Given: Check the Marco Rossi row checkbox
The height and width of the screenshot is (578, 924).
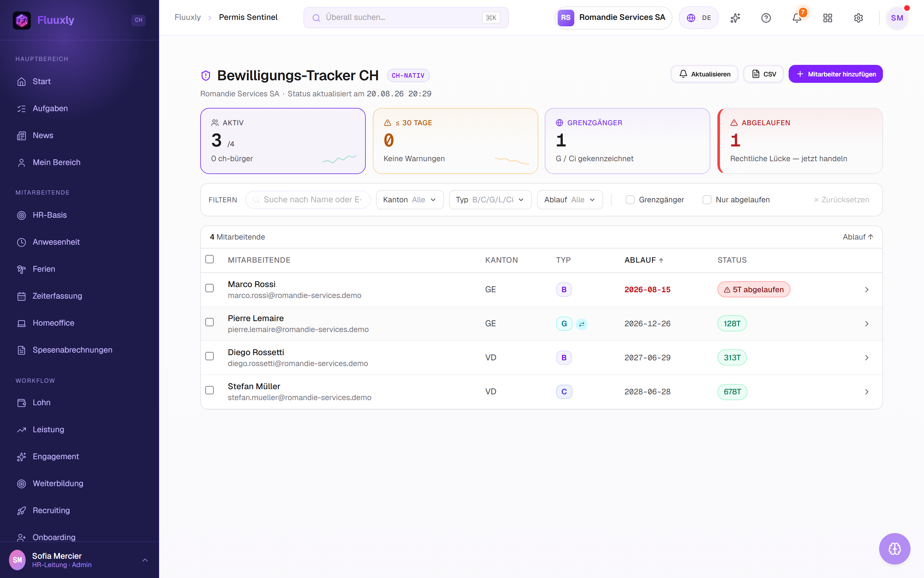Looking at the screenshot, I should tap(210, 288).
